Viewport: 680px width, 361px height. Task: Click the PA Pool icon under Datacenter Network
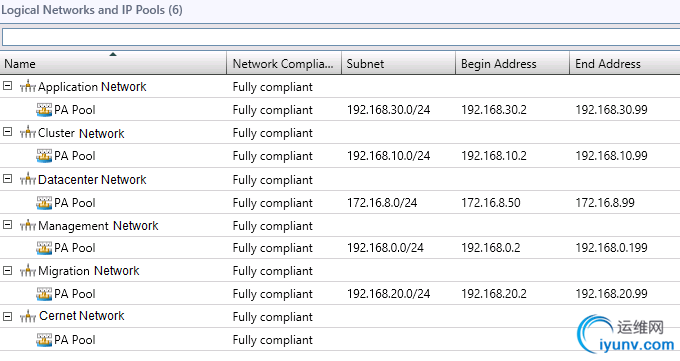44,203
